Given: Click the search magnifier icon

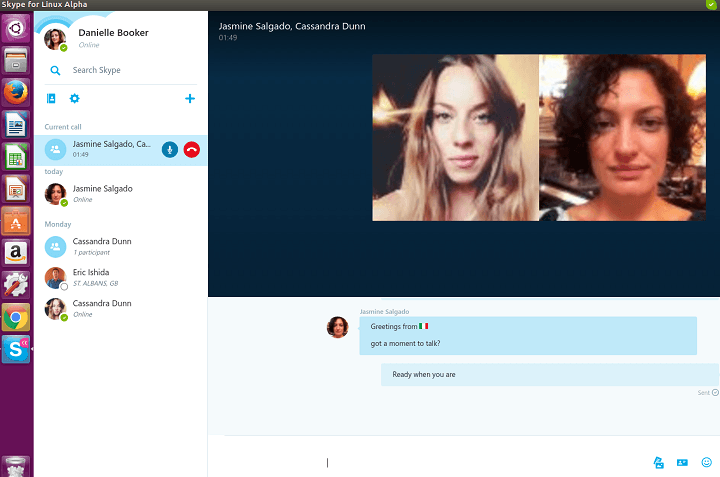Looking at the screenshot, I should click(55, 70).
